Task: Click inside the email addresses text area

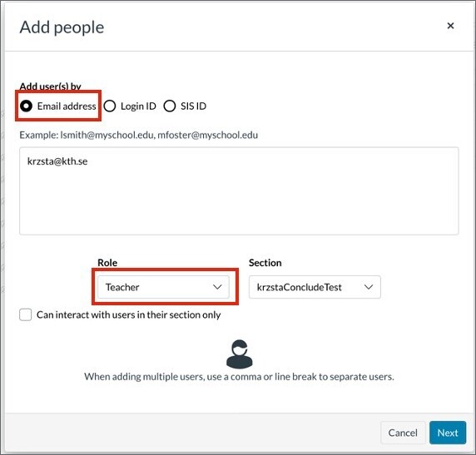Action: coord(239,191)
